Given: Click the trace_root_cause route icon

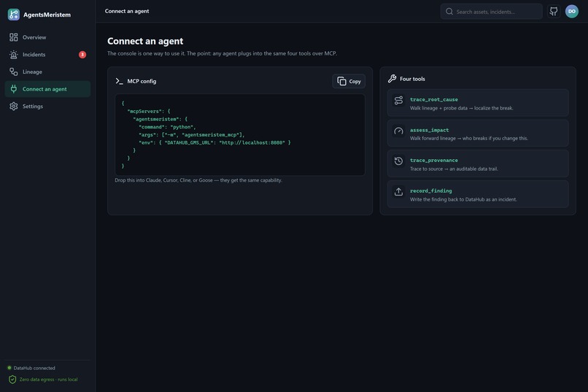Looking at the screenshot, I should 398,100.
